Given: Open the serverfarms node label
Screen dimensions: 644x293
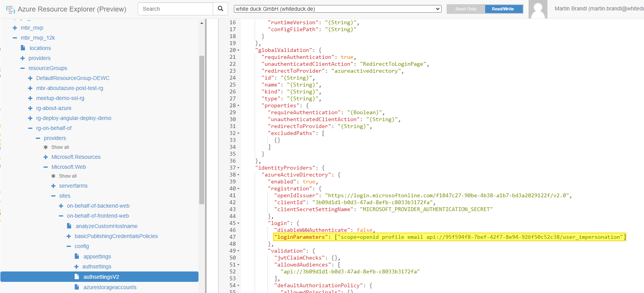Looking at the screenshot, I should pos(73,186).
